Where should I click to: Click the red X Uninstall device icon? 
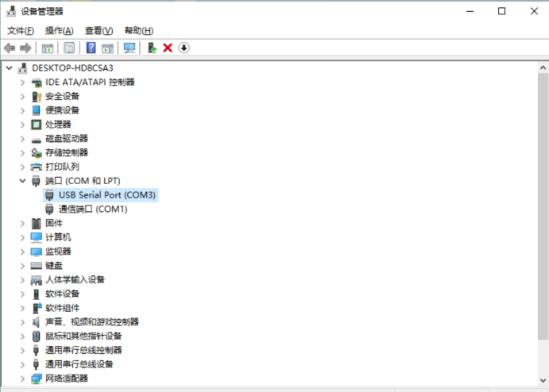(168, 48)
